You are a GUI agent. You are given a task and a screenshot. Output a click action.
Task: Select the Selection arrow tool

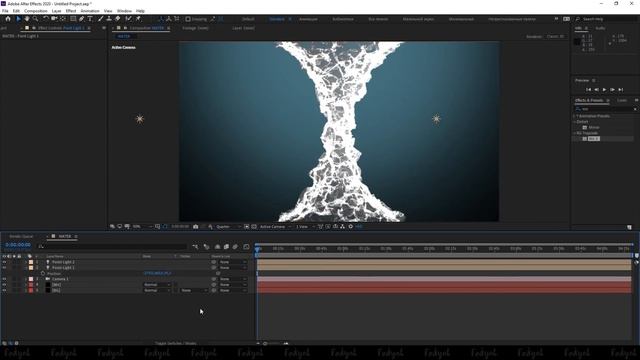(x=18, y=19)
